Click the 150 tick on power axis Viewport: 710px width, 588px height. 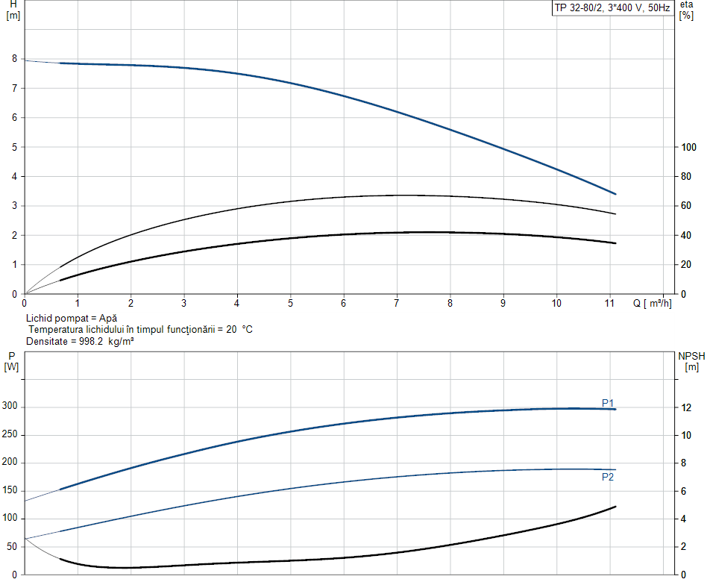click(x=10, y=490)
